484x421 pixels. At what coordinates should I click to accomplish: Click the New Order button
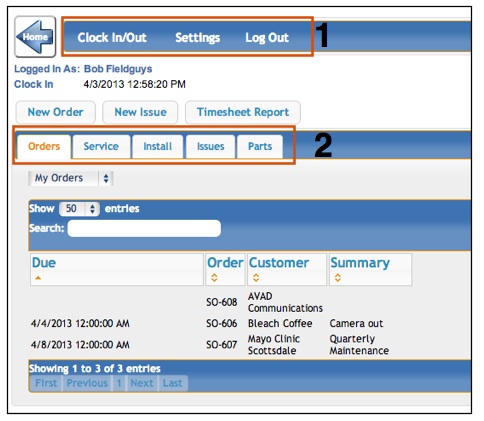click(x=56, y=112)
